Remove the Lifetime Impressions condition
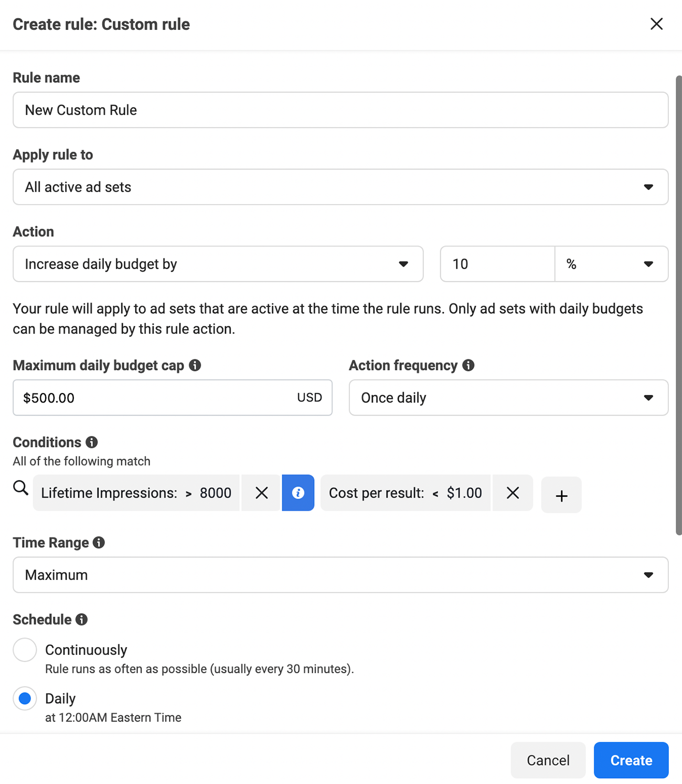The image size is (682, 784). [261, 493]
